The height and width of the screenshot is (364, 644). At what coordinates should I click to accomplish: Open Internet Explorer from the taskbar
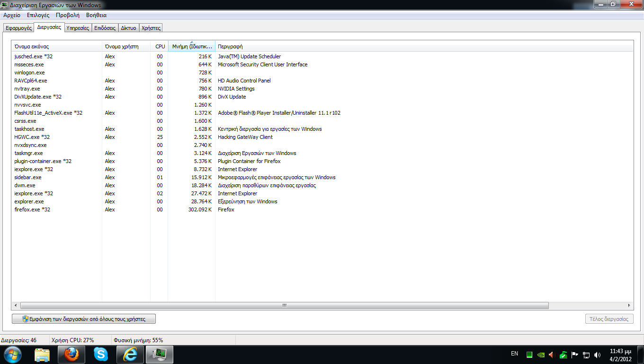pos(130,355)
